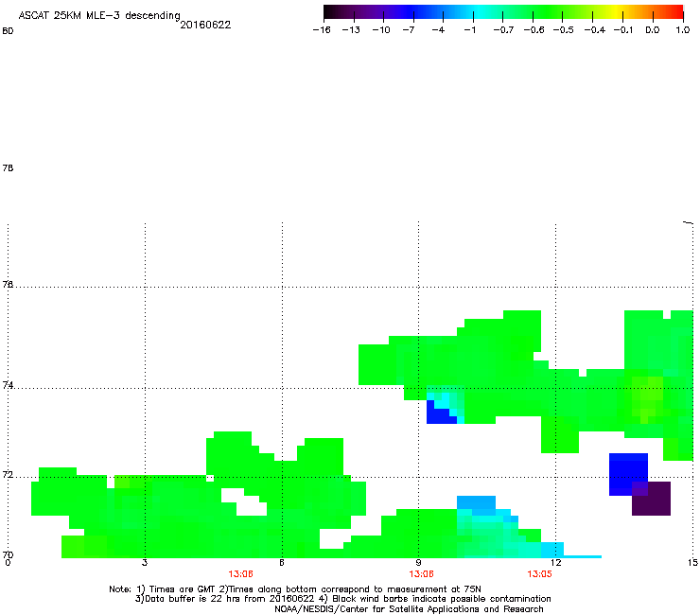Click the latitude label "74"
Screen dimensions: 700x615
[8, 385]
